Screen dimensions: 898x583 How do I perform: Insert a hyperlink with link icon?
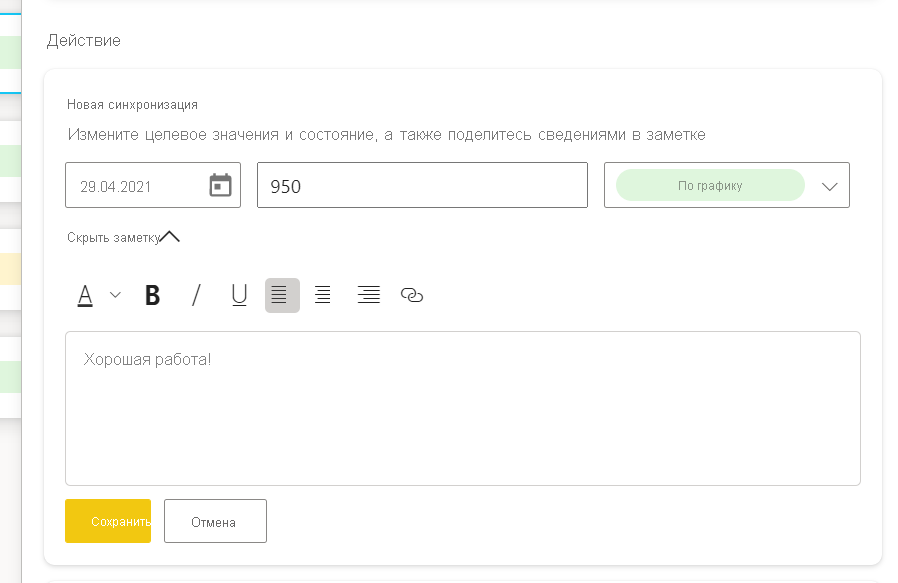pos(412,296)
